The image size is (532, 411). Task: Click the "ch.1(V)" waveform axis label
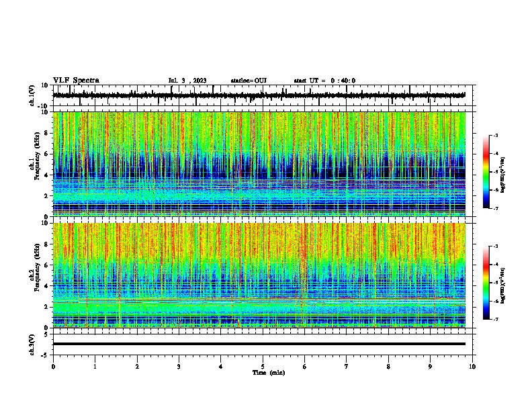[32, 95]
